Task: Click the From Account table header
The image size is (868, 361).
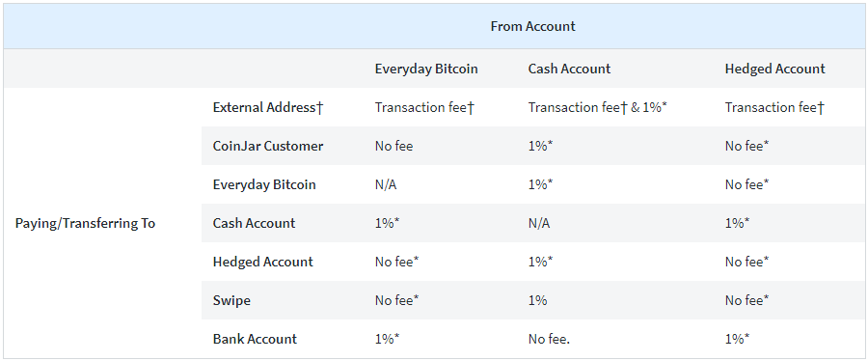Action: [x=532, y=26]
